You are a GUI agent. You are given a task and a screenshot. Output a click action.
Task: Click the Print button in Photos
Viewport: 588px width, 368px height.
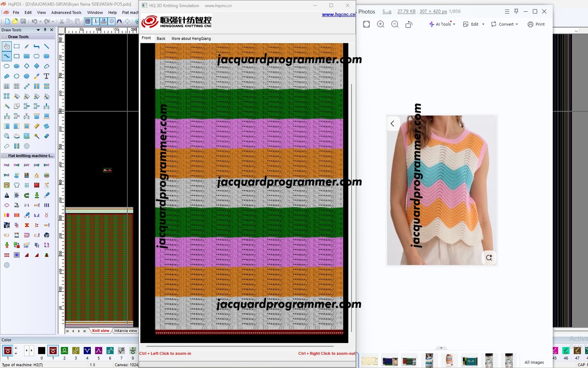pyautogui.click(x=536, y=24)
